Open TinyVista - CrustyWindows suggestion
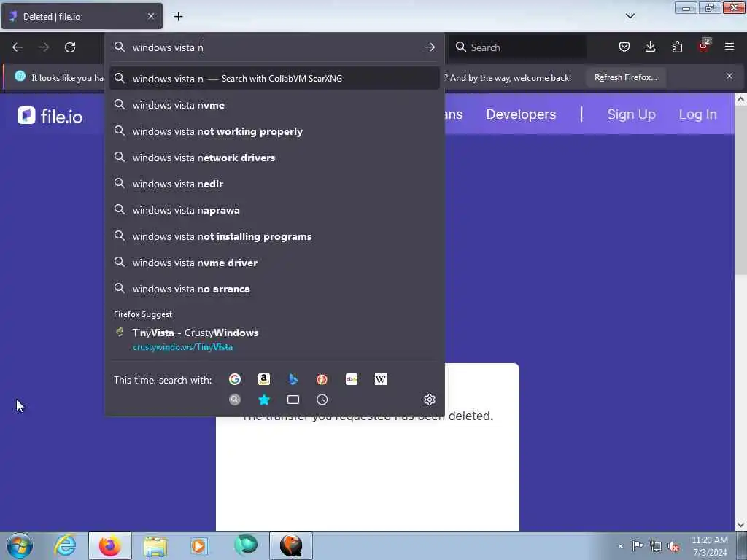Image resolution: width=747 pixels, height=560 pixels. [274, 339]
